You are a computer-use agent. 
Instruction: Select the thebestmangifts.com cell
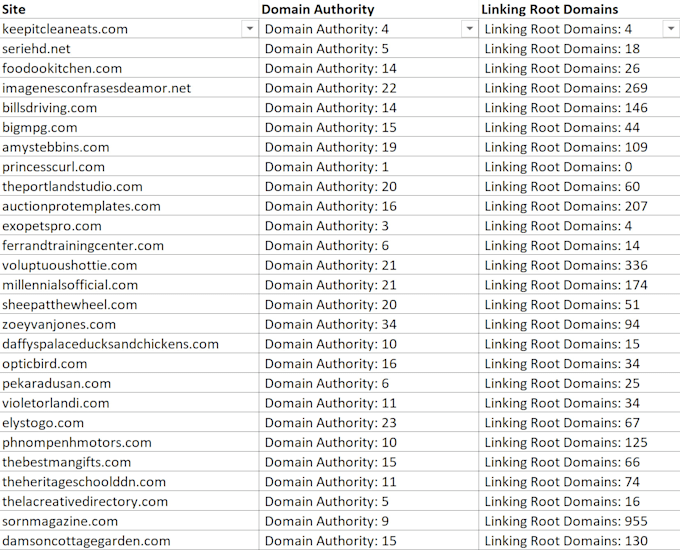coord(129,462)
